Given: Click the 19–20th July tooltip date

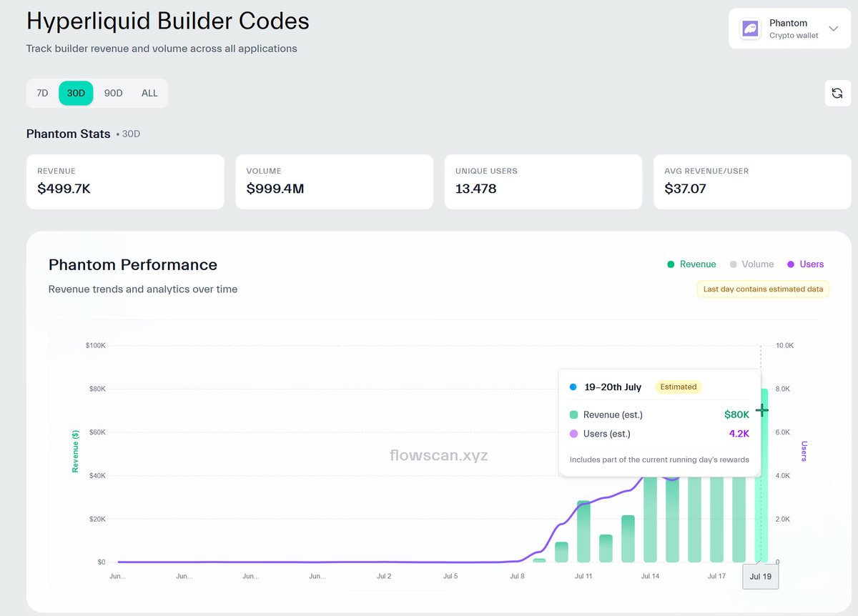Looking at the screenshot, I should pos(613,387).
